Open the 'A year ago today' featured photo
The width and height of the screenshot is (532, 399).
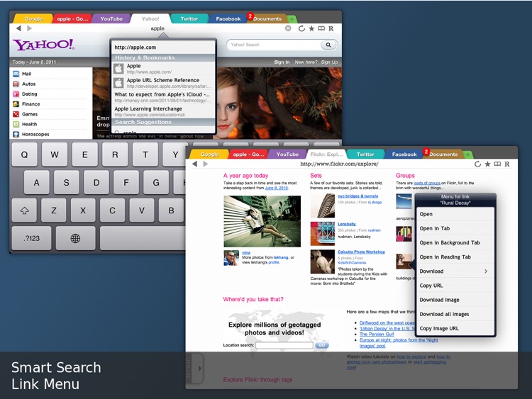(x=262, y=221)
